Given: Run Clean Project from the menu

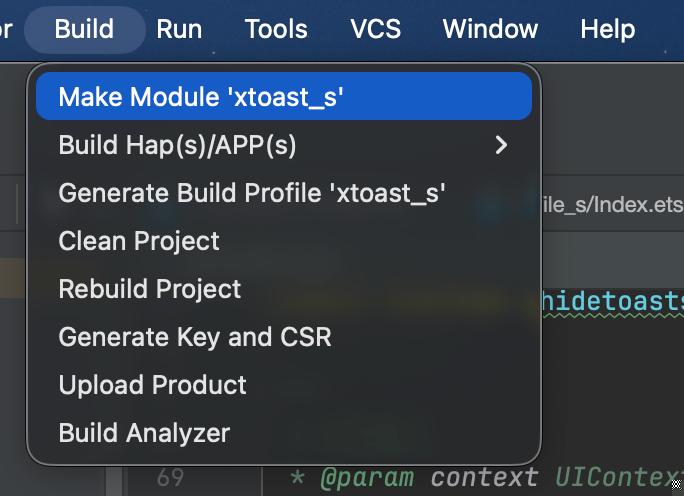Looking at the screenshot, I should click(139, 241).
